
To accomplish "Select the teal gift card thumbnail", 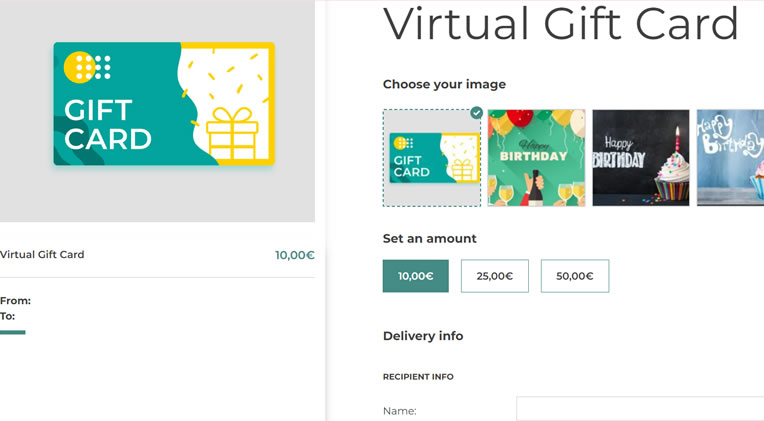I will [x=431, y=158].
